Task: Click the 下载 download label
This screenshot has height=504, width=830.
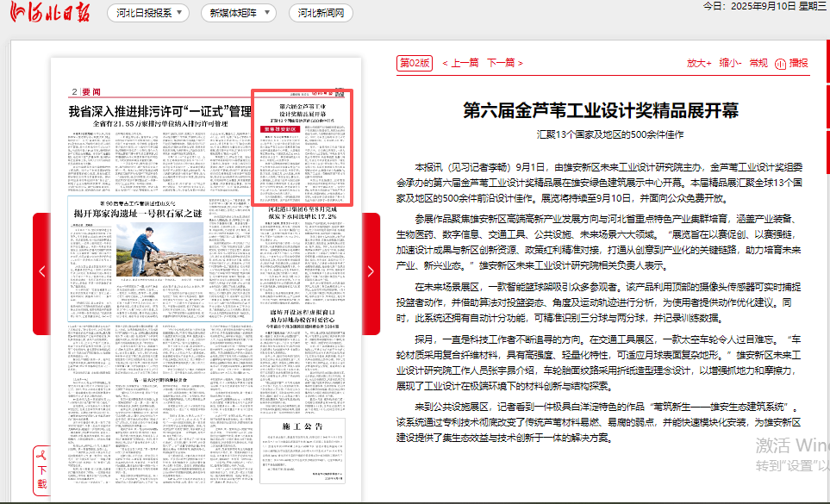Action: [42, 477]
